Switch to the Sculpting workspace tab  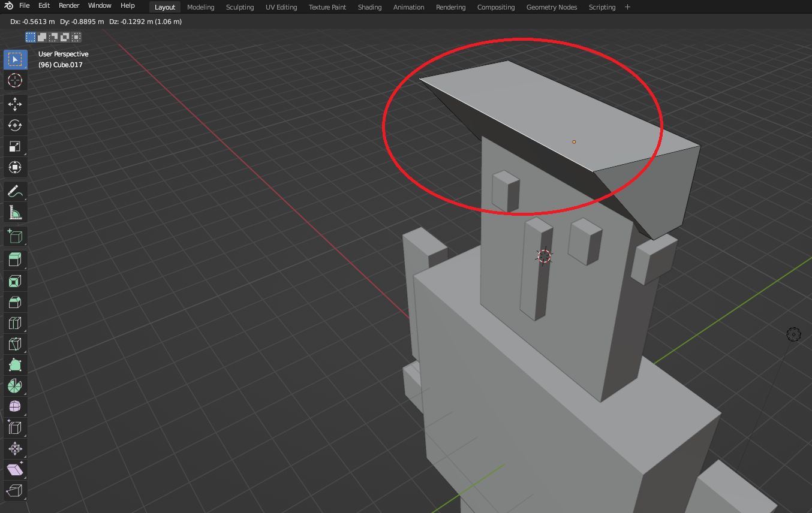pyautogui.click(x=240, y=7)
